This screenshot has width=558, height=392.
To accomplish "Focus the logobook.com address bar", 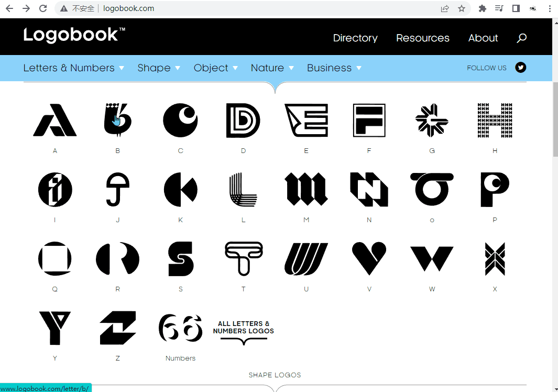I will pos(262,8).
